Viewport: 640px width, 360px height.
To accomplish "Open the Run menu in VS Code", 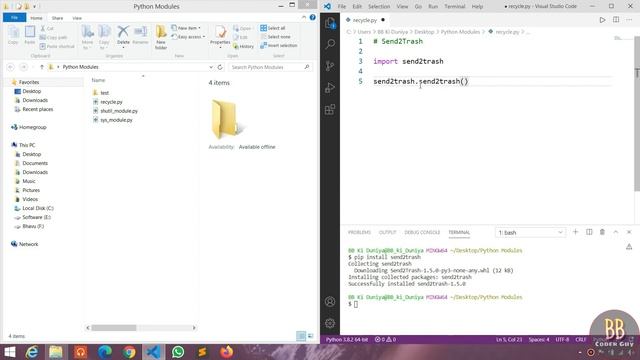I will [x=433, y=7].
